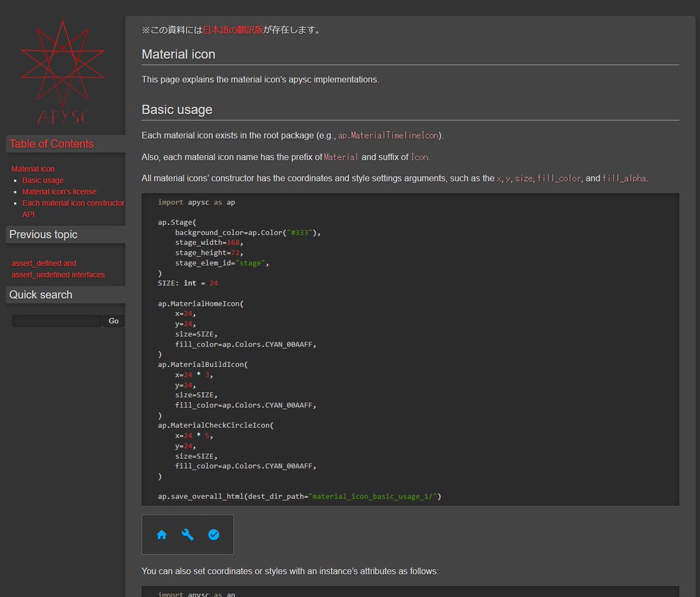
Task: Click the red APYSC star logo
Action: tap(62, 71)
